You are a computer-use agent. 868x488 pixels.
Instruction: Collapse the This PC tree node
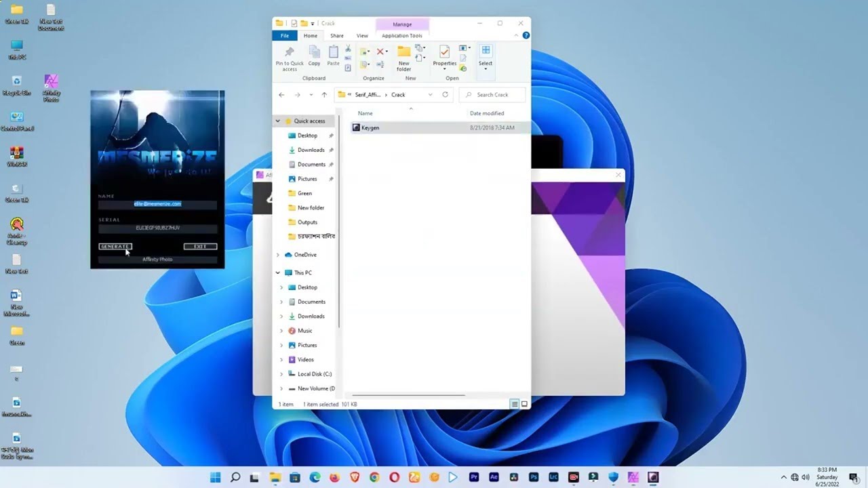[277, 272]
